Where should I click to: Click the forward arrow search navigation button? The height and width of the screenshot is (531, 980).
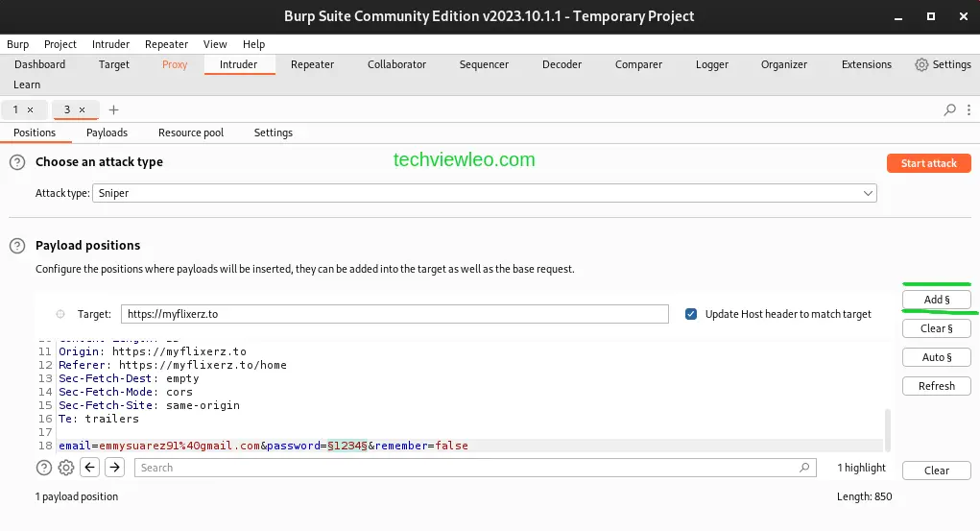(x=115, y=468)
